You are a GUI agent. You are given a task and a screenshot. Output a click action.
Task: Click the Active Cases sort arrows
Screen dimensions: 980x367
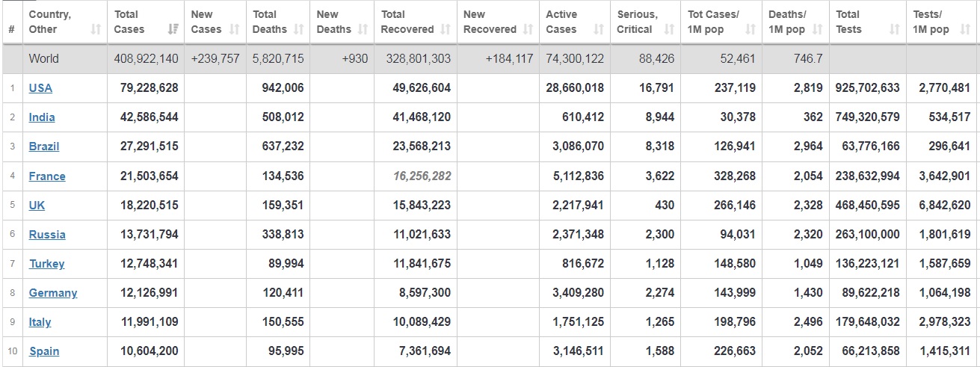click(x=598, y=30)
